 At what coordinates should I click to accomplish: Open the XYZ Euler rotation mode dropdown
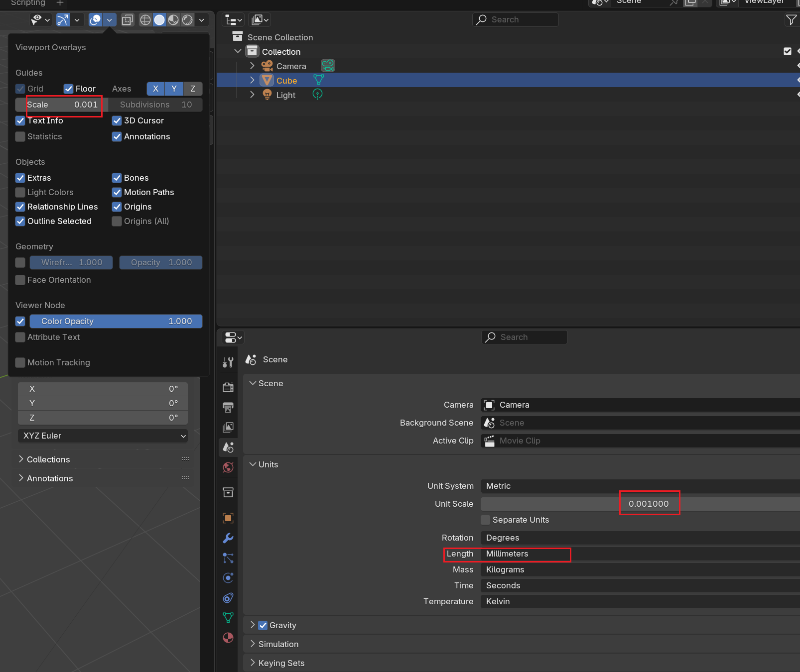pyautogui.click(x=103, y=436)
